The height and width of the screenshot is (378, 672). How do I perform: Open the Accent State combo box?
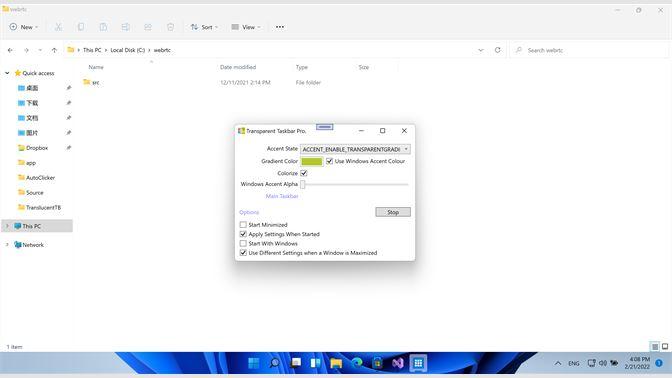355,149
